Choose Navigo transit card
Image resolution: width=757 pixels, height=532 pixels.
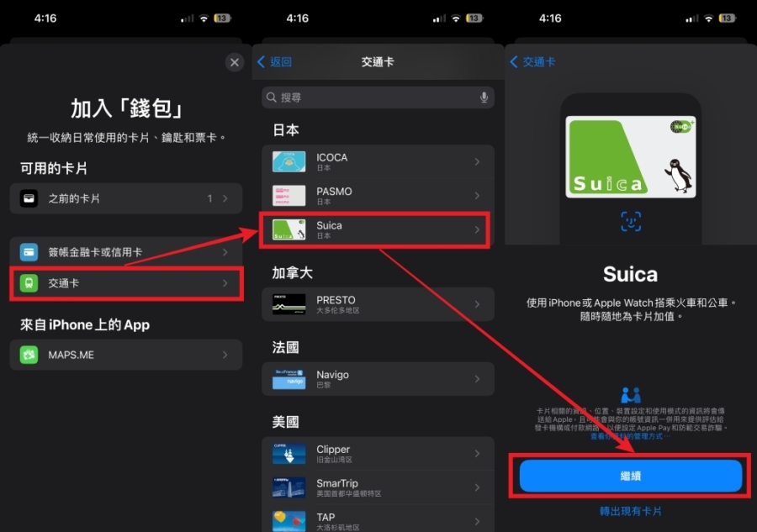(378, 379)
